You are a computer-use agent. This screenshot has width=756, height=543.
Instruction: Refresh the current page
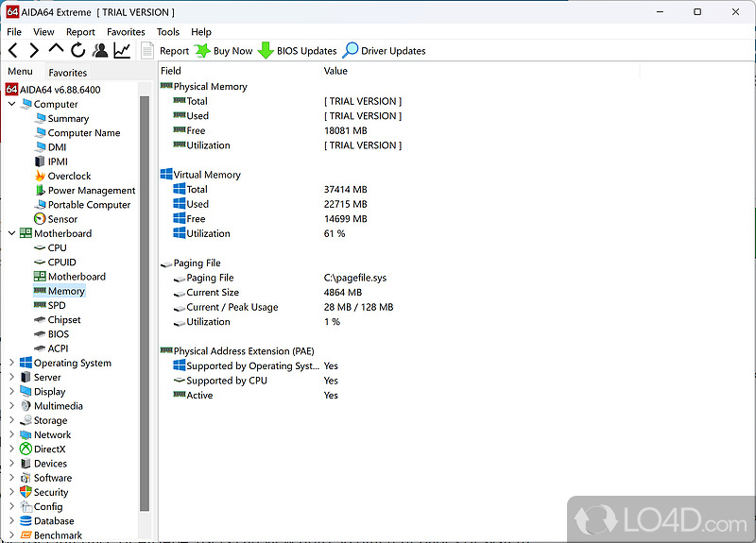point(78,50)
